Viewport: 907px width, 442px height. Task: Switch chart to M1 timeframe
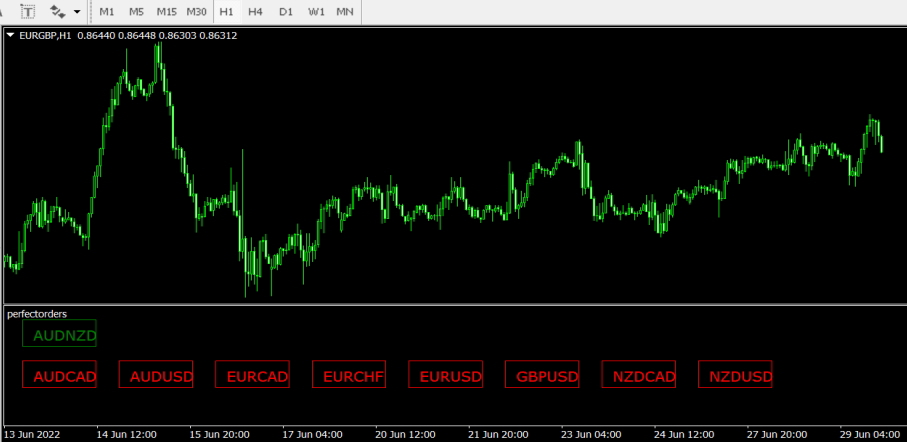(x=107, y=12)
